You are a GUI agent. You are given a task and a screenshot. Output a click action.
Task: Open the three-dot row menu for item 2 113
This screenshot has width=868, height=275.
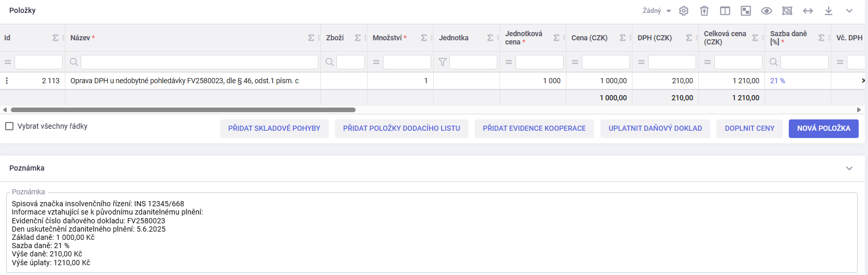(7, 81)
